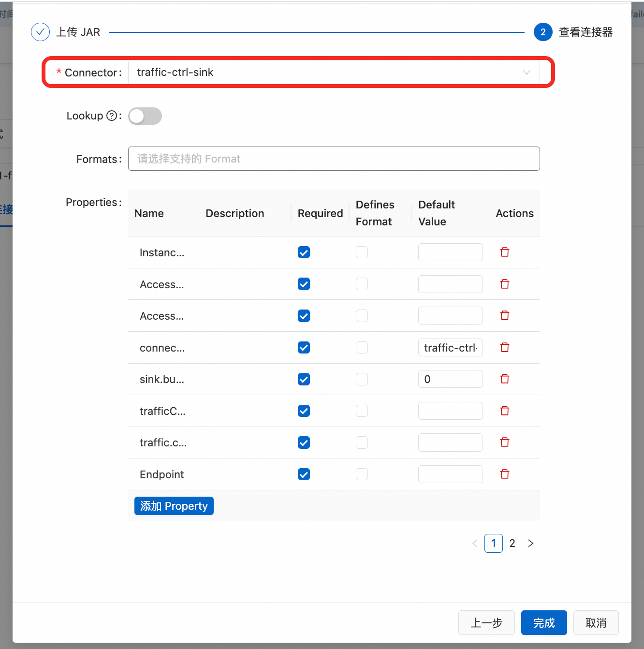Click the connec... property name
Image resolution: width=644 pixels, height=649 pixels.
pos(162,348)
